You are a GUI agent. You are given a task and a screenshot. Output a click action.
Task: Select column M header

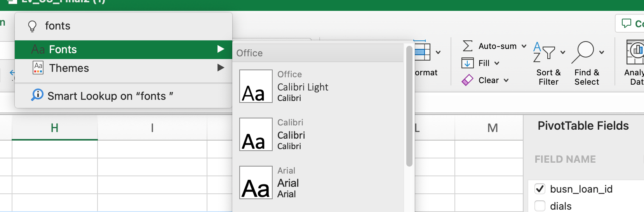493,128
